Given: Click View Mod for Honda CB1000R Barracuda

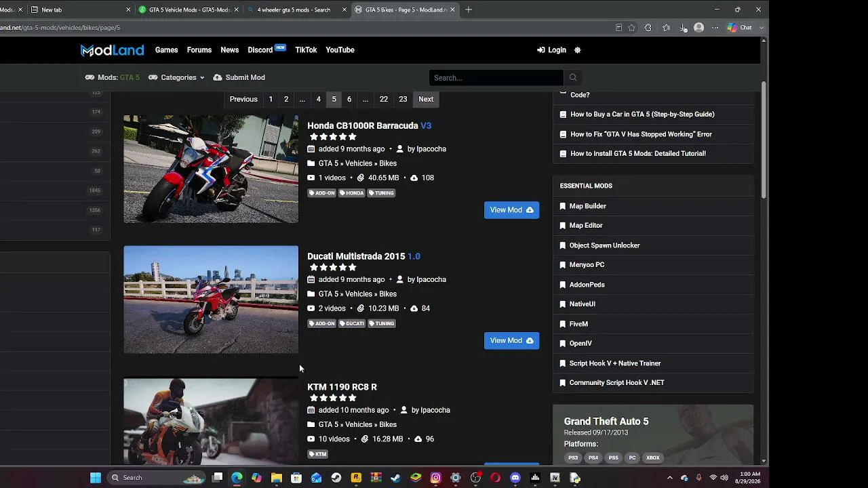Looking at the screenshot, I should [511, 210].
